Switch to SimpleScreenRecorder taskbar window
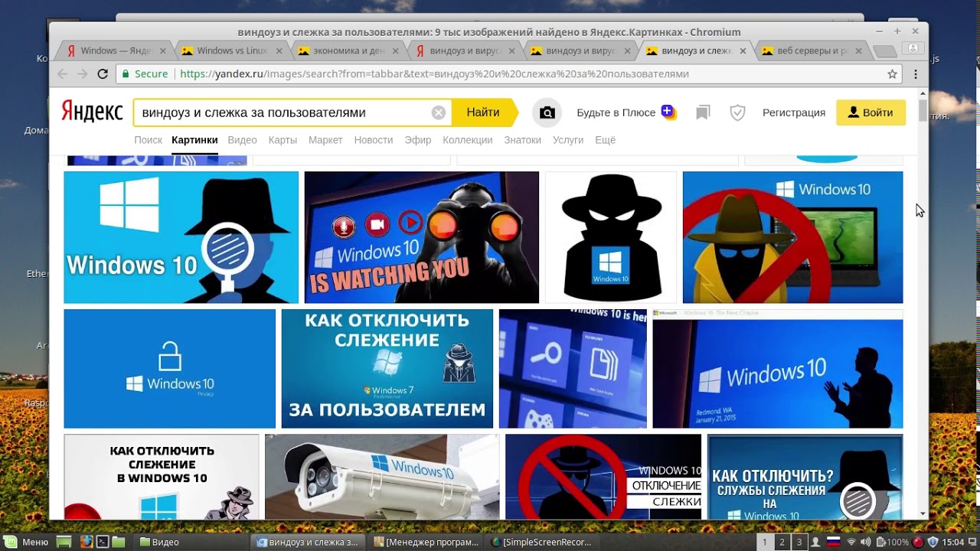Screen dimensions: 980x551 point(543,542)
